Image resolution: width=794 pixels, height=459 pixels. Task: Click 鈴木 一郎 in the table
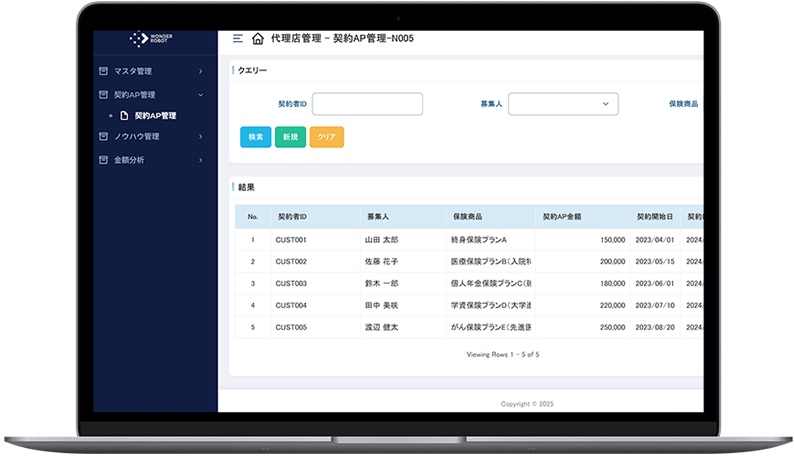pos(381,283)
